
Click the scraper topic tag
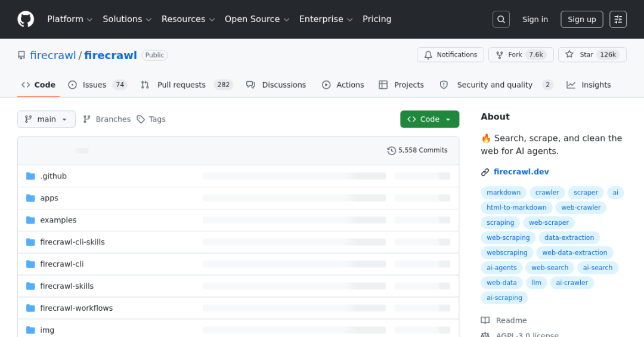[586, 192]
